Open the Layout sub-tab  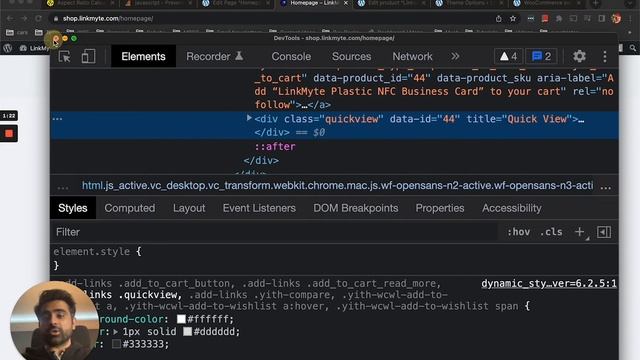pyautogui.click(x=189, y=208)
